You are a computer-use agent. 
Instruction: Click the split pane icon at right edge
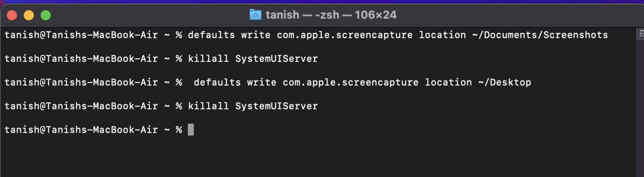tap(641, 33)
